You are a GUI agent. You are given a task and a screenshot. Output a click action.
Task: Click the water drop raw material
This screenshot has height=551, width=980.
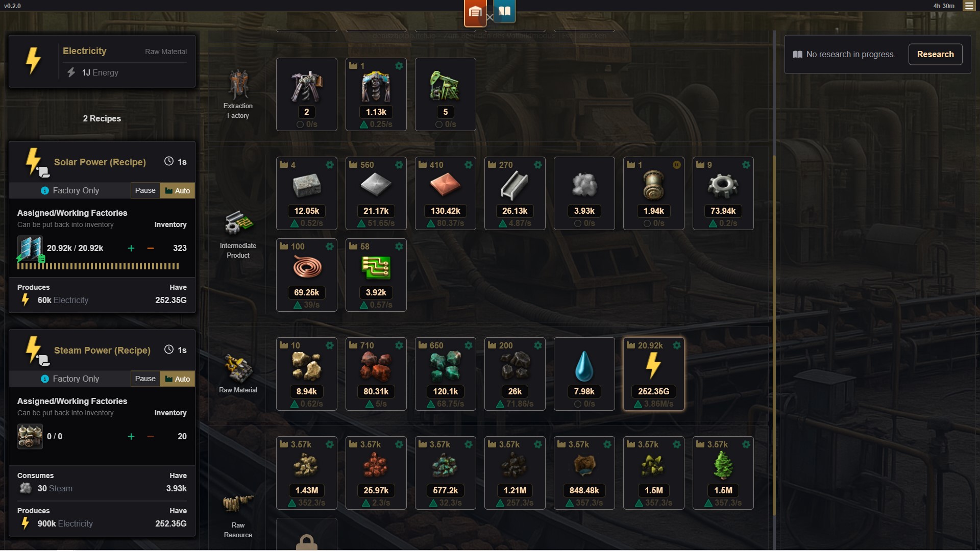click(584, 374)
